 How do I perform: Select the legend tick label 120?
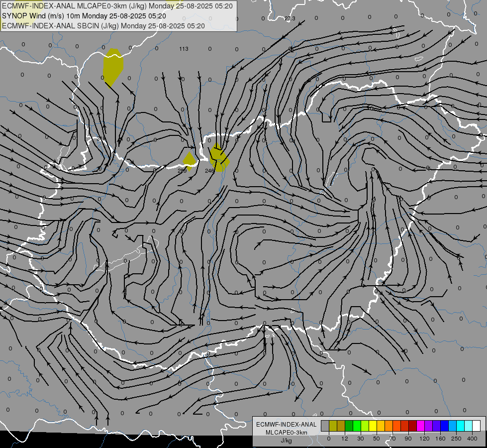tap(425, 439)
